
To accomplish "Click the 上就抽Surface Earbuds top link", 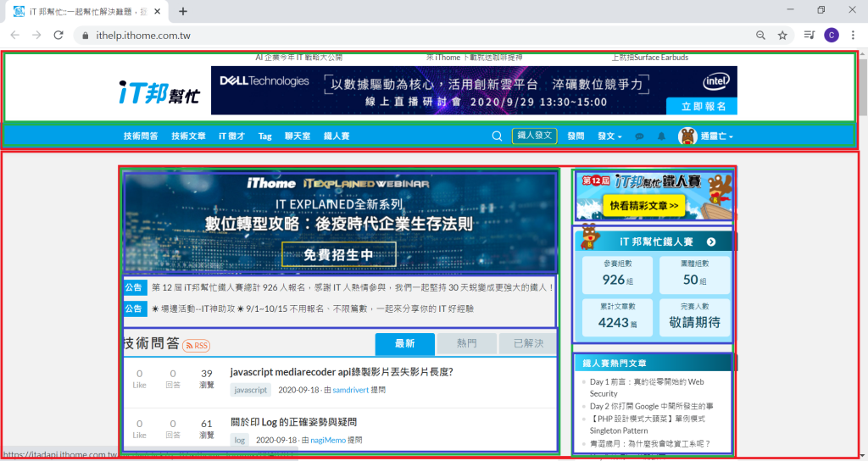I will coord(650,58).
